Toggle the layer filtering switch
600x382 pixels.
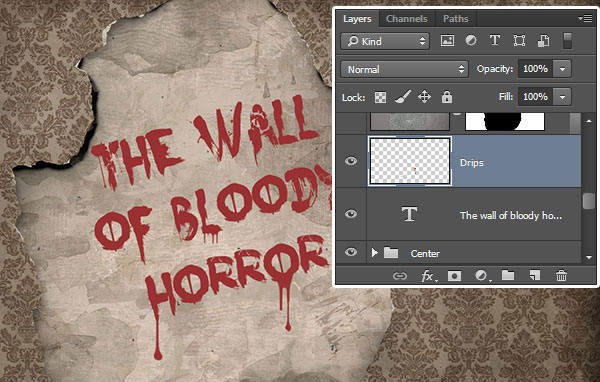[x=567, y=41]
